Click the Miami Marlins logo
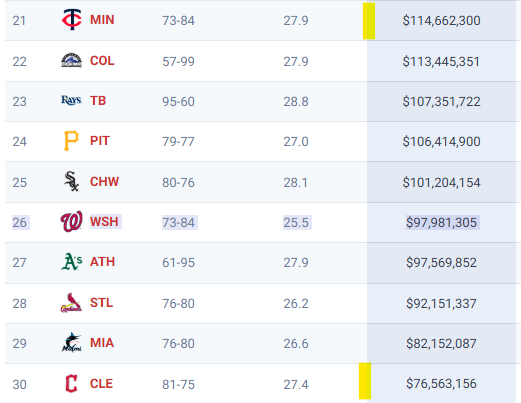Viewport: 521px width, 403px height. [x=71, y=342]
